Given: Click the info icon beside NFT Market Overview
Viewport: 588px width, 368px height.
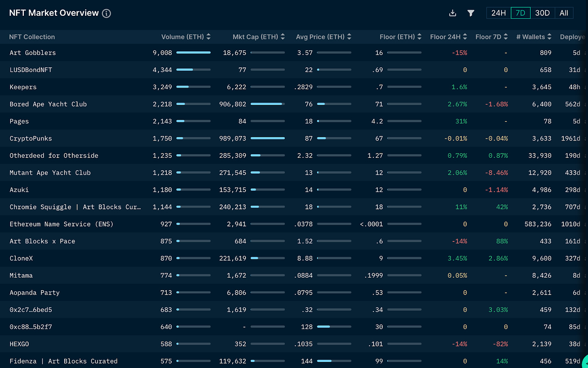Looking at the screenshot, I should tap(107, 13).
